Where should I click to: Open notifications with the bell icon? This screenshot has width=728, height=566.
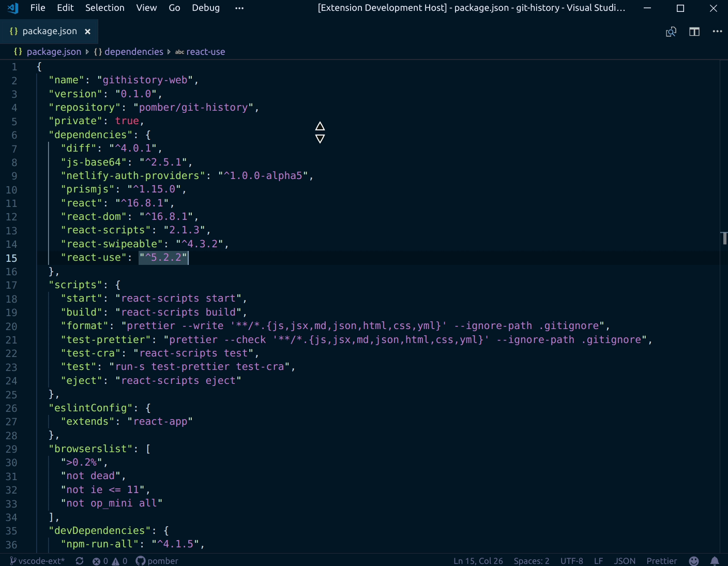point(715,561)
